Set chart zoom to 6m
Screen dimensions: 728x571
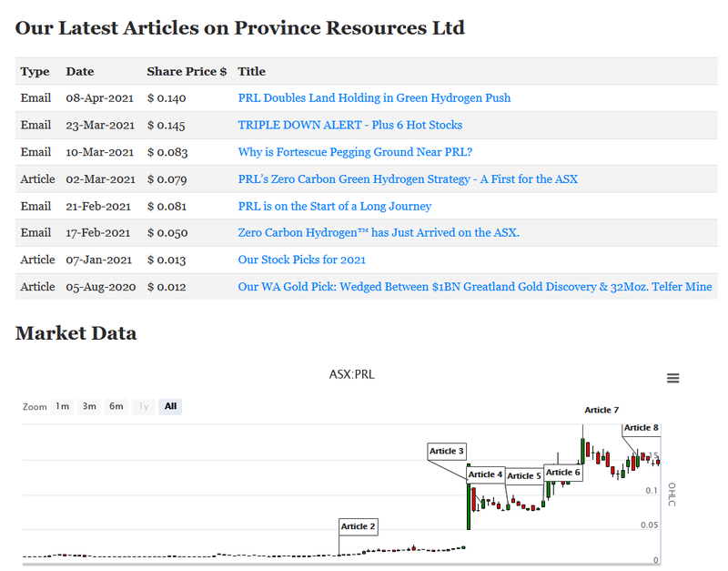tap(116, 406)
